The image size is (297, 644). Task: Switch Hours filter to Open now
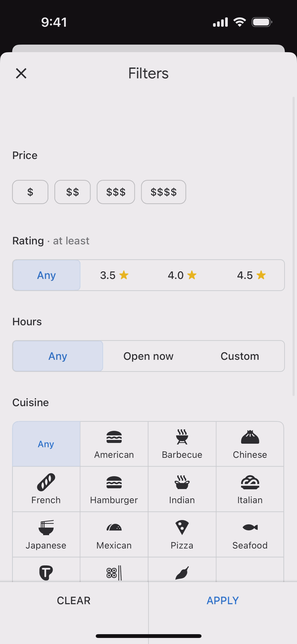148,356
